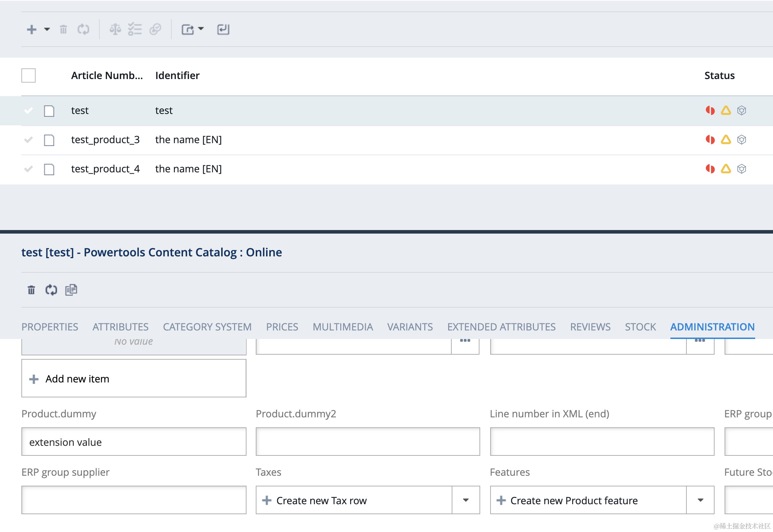Viewport: 773px width, 532px height.
Task: Open the Create new Tax row dropdown arrow
Action: (466, 500)
